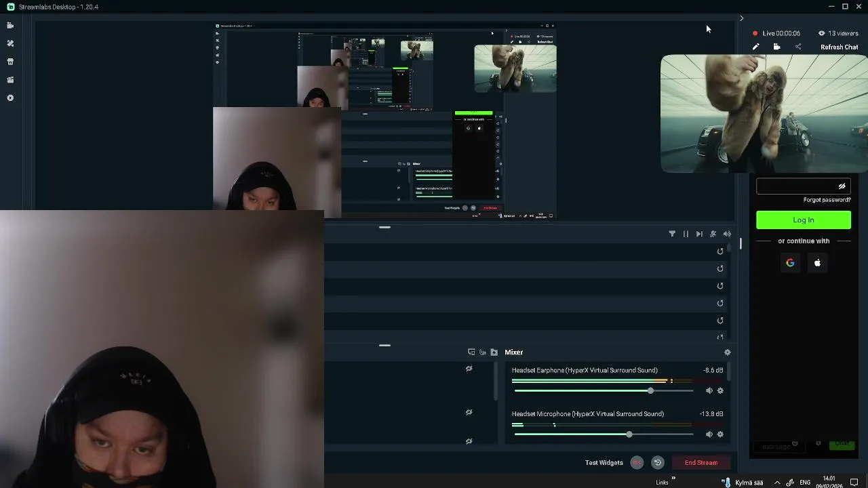
Task: Select the -13.8 dB level text
Action: (711, 414)
